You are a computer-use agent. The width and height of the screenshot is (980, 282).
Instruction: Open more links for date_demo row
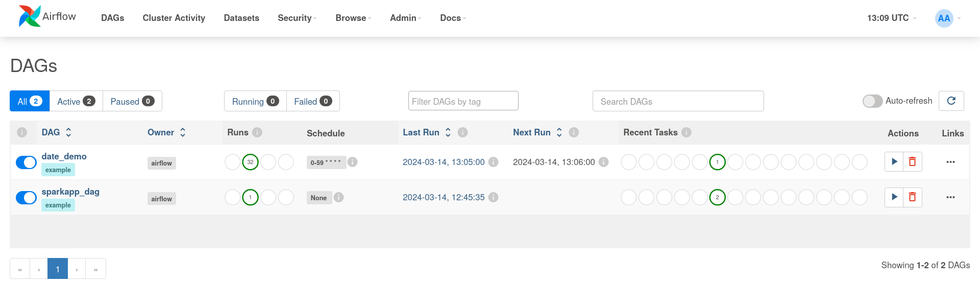[x=950, y=162]
